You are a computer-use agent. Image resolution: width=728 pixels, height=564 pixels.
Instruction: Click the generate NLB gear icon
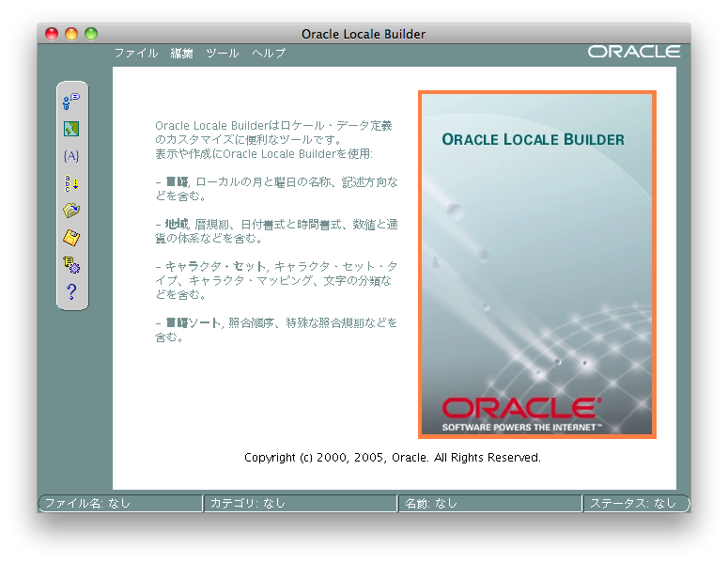[71, 265]
